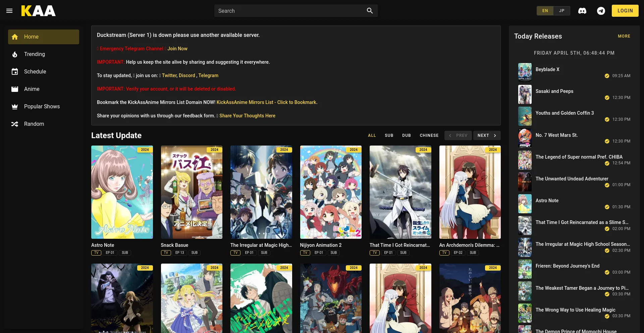Open the Anime menu item

[x=44, y=89]
